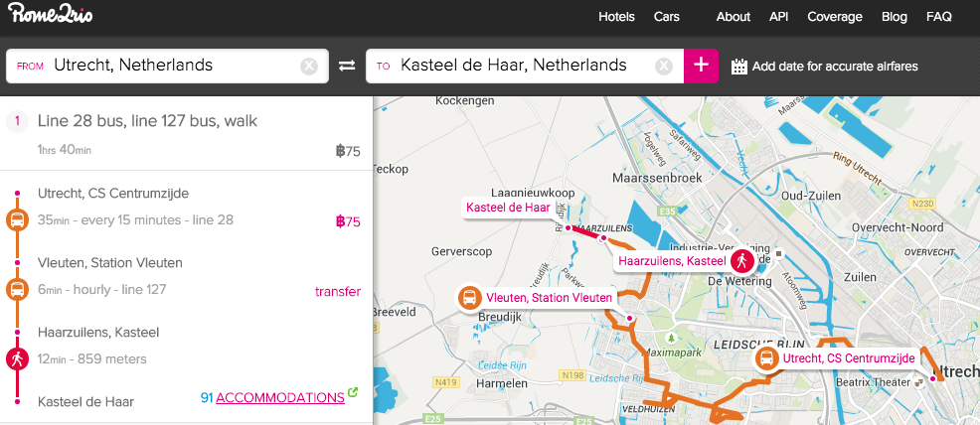Open the Coverage page
The image size is (980, 425).
835,17
